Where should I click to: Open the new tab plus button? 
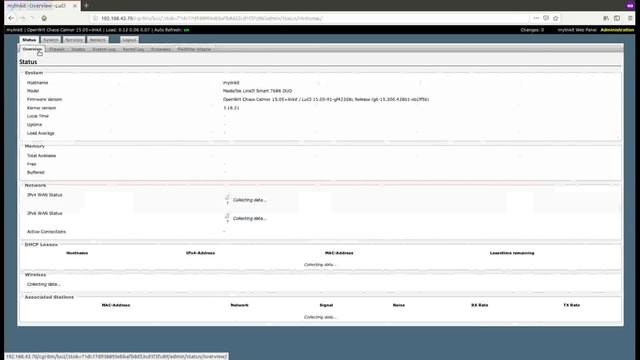[x=86, y=6]
